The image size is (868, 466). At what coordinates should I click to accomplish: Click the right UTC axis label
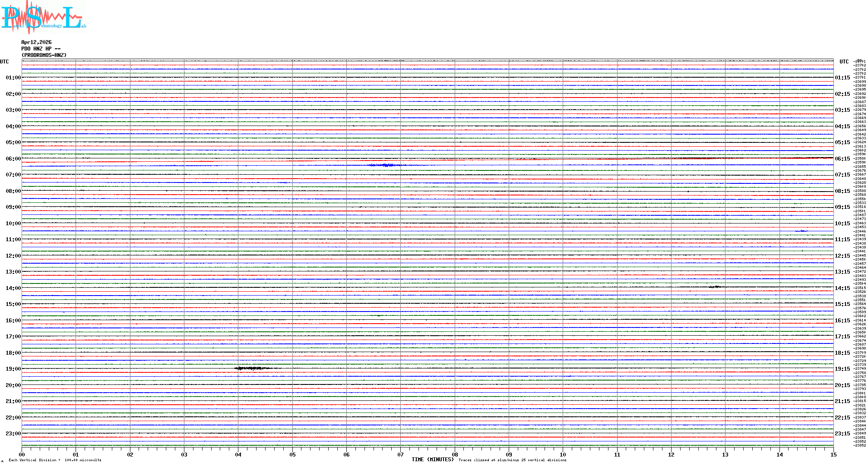coord(844,62)
